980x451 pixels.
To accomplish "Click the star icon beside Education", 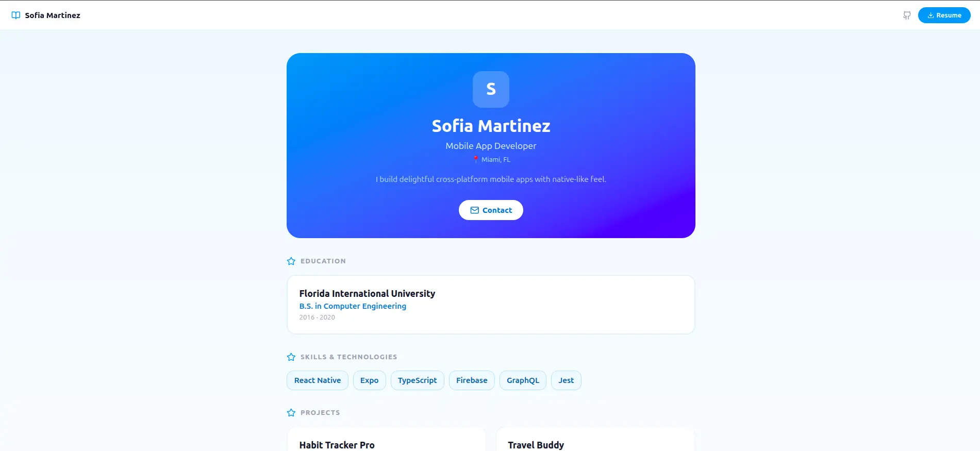I will tap(291, 261).
